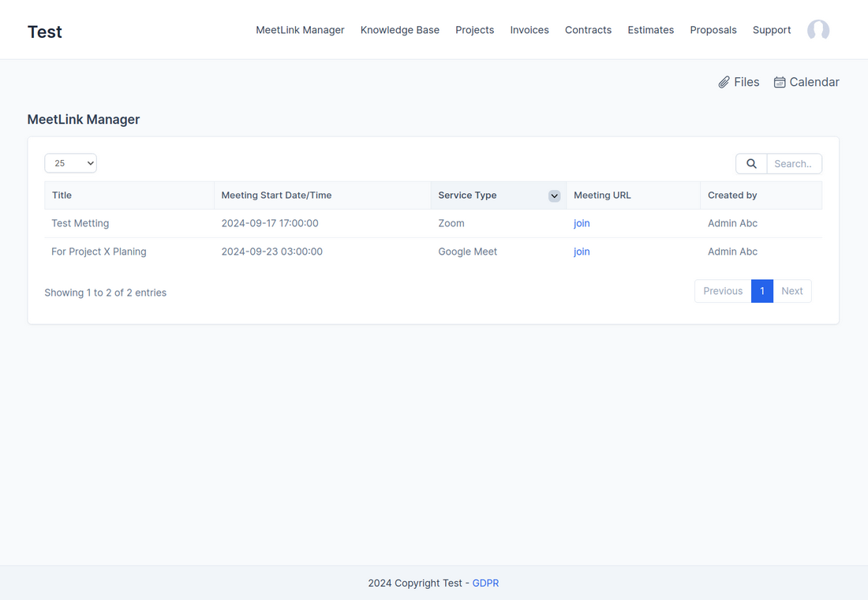This screenshot has height=600, width=868.
Task: Click the Next pagination button
Action: pyautogui.click(x=791, y=291)
